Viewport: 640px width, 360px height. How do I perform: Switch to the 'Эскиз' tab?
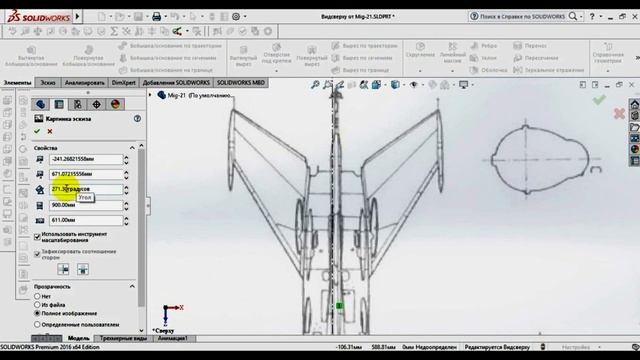pyautogui.click(x=48, y=83)
